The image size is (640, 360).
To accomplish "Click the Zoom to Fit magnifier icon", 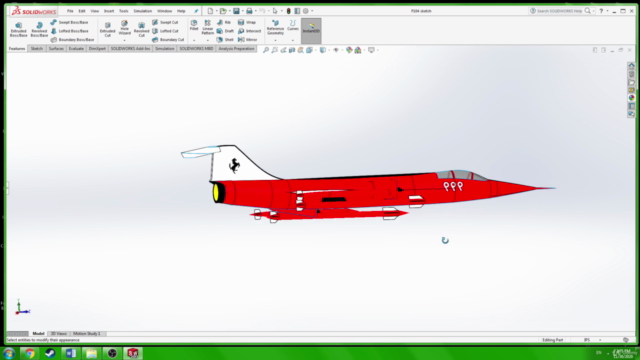I will (266, 50).
